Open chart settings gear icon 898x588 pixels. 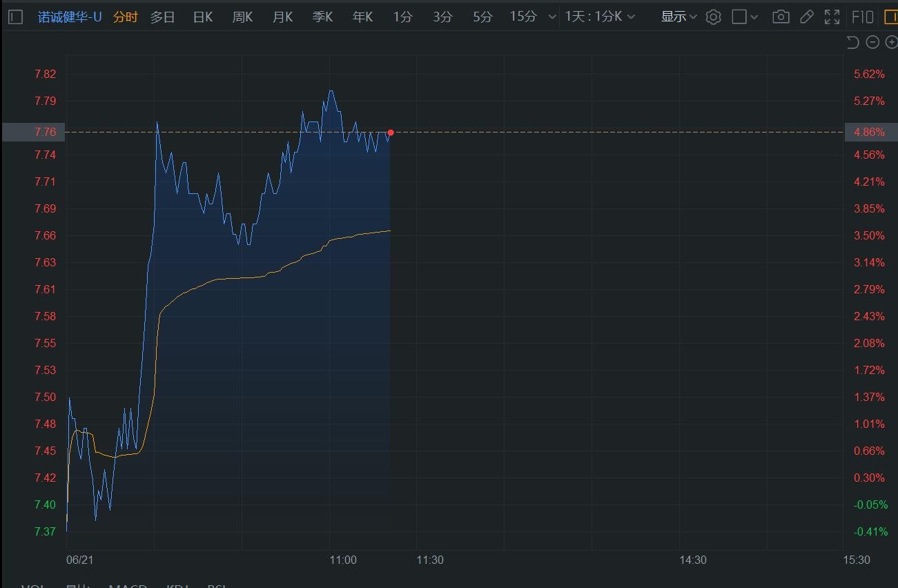click(714, 17)
